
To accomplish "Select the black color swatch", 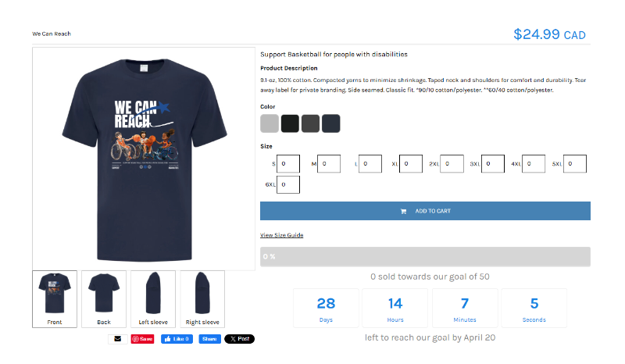I will [x=290, y=123].
